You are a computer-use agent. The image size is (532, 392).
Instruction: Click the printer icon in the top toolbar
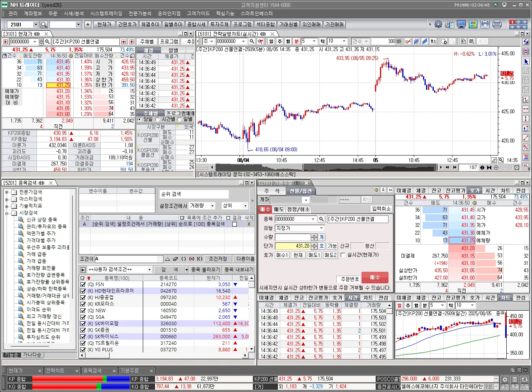(497, 25)
